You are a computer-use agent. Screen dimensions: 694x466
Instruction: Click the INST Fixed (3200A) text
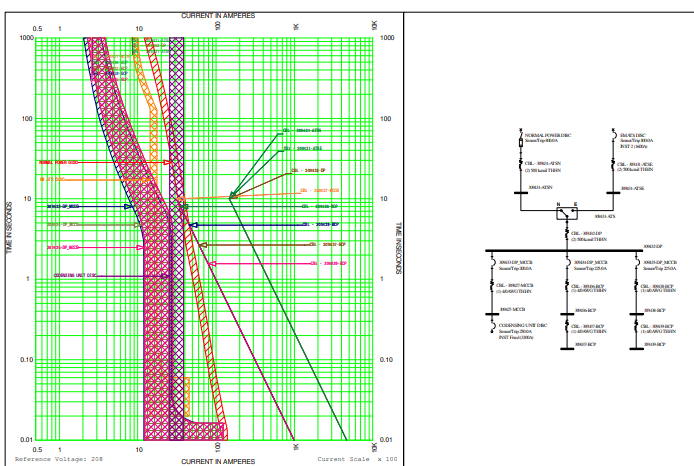click(x=516, y=337)
